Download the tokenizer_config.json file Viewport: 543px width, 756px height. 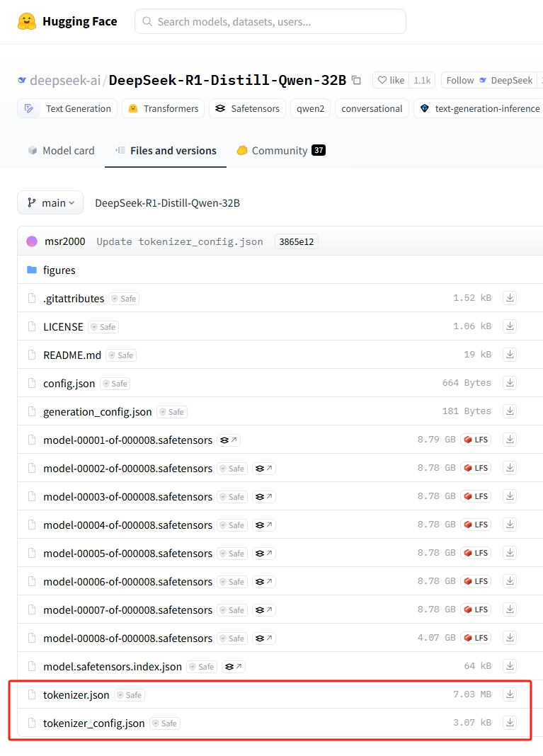click(x=510, y=723)
